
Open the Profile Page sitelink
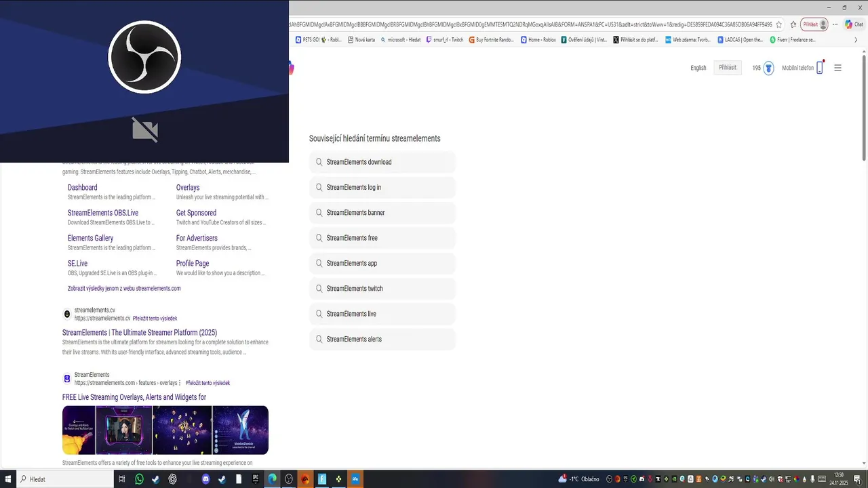[193, 264]
